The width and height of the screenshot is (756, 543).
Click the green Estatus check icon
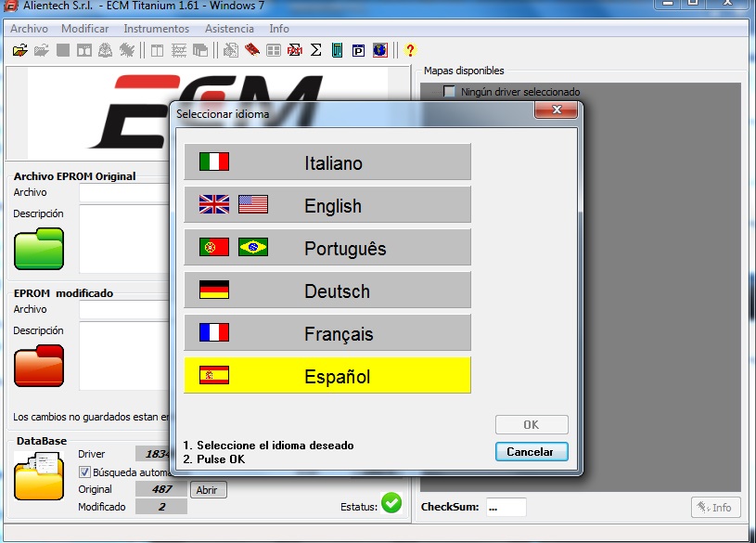(x=391, y=502)
